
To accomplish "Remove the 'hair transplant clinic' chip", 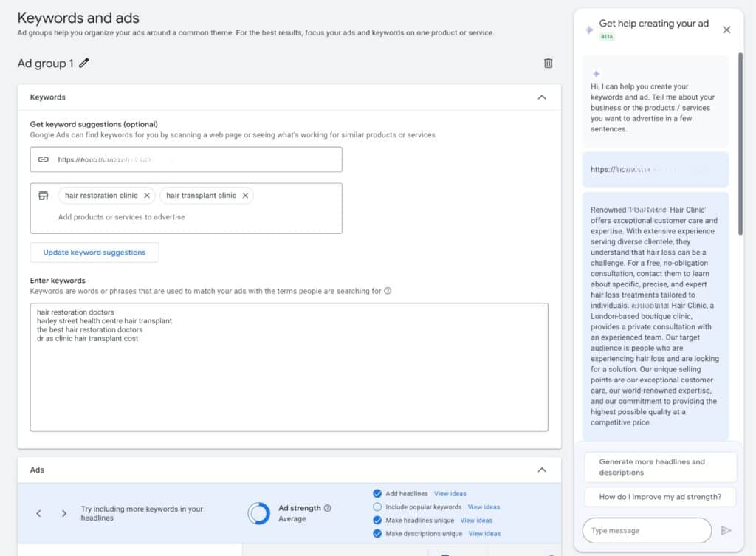I will [245, 196].
